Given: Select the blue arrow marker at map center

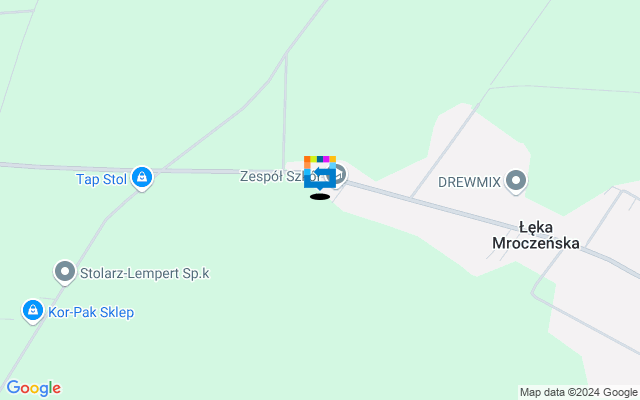Looking at the screenshot, I should coord(320,173).
